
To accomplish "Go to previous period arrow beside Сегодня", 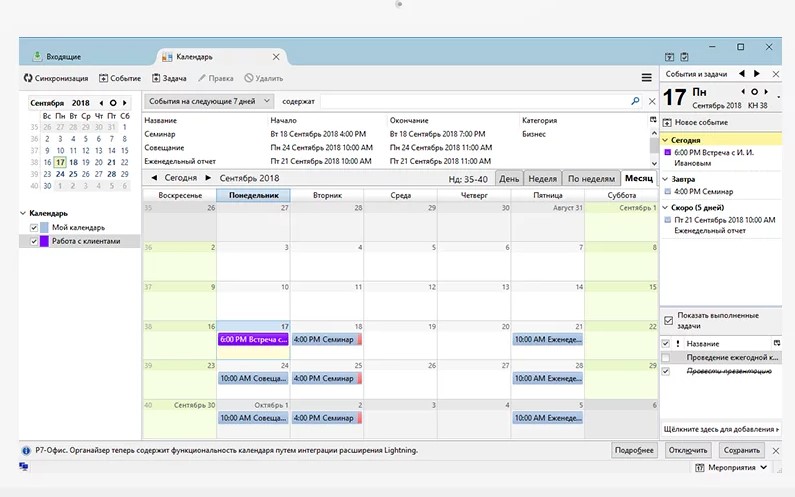I will click(x=154, y=178).
